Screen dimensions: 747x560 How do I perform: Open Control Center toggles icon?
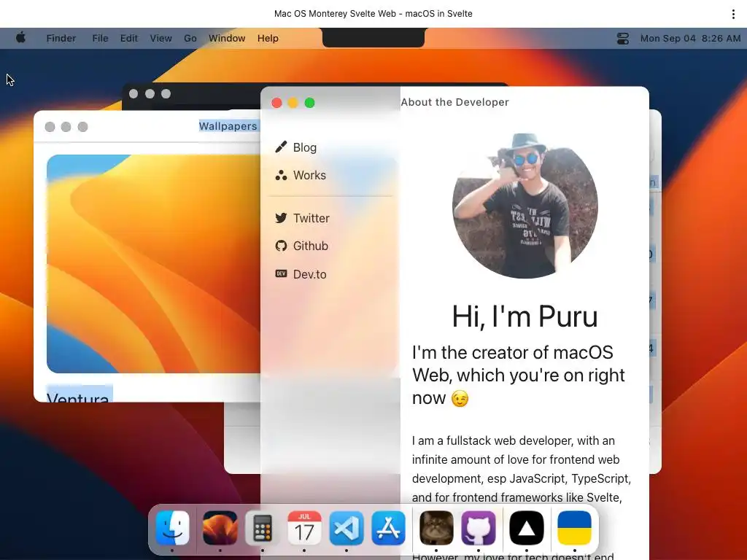click(623, 38)
